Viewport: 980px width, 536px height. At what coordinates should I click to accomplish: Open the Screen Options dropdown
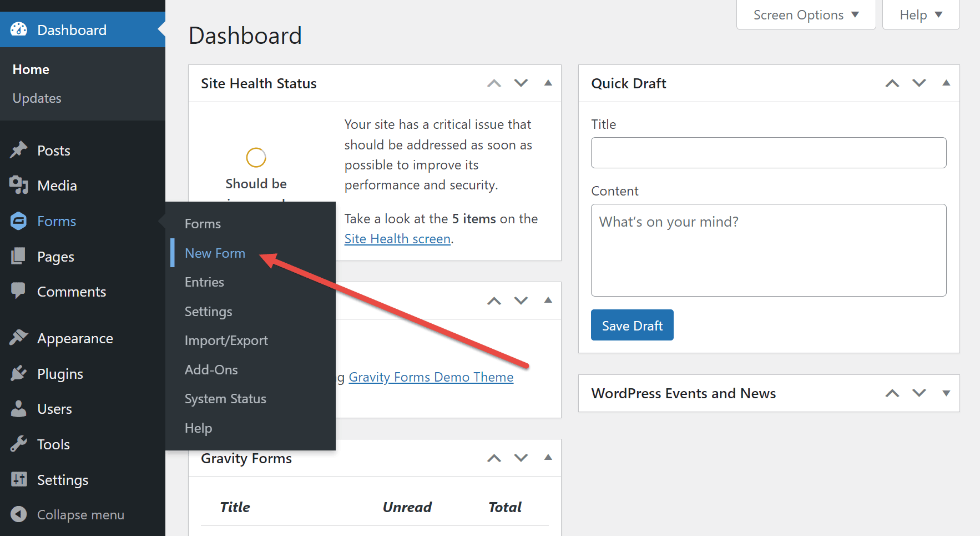[x=806, y=15]
